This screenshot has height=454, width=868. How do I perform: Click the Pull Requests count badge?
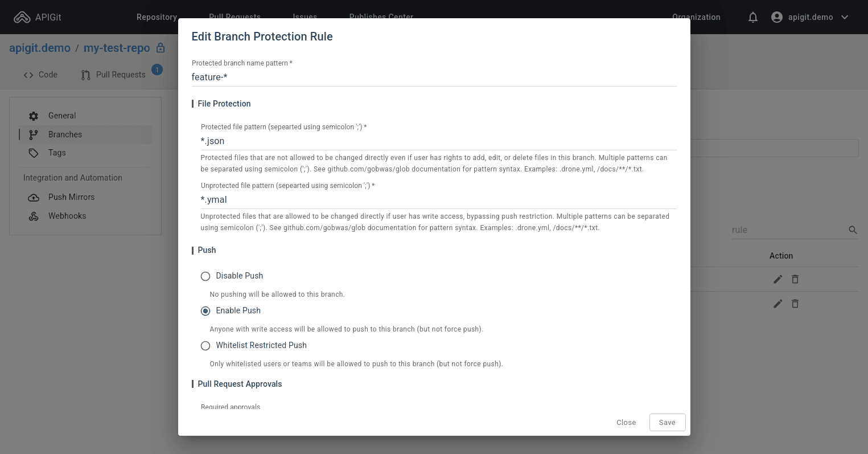[x=157, y=69]
